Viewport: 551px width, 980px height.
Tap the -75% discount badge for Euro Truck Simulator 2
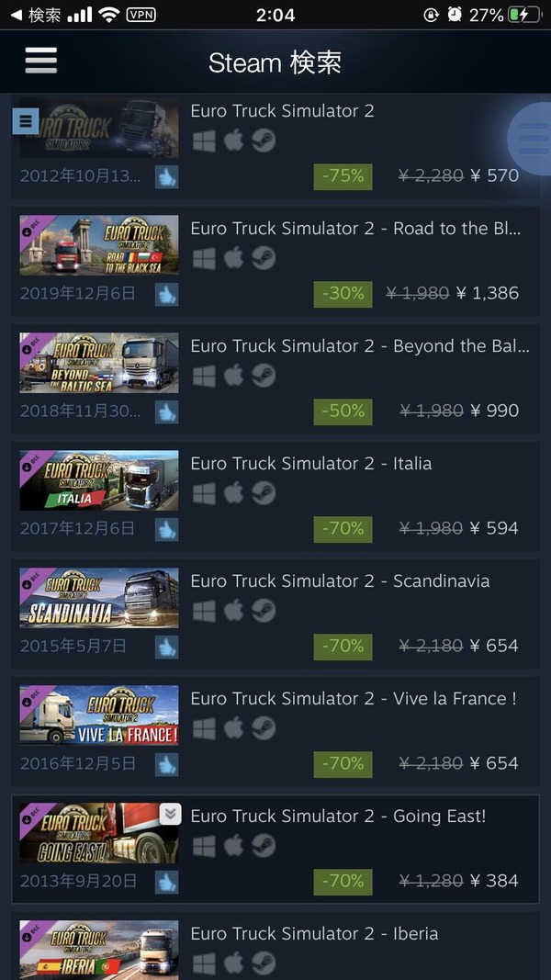click(x=343, y=177)
